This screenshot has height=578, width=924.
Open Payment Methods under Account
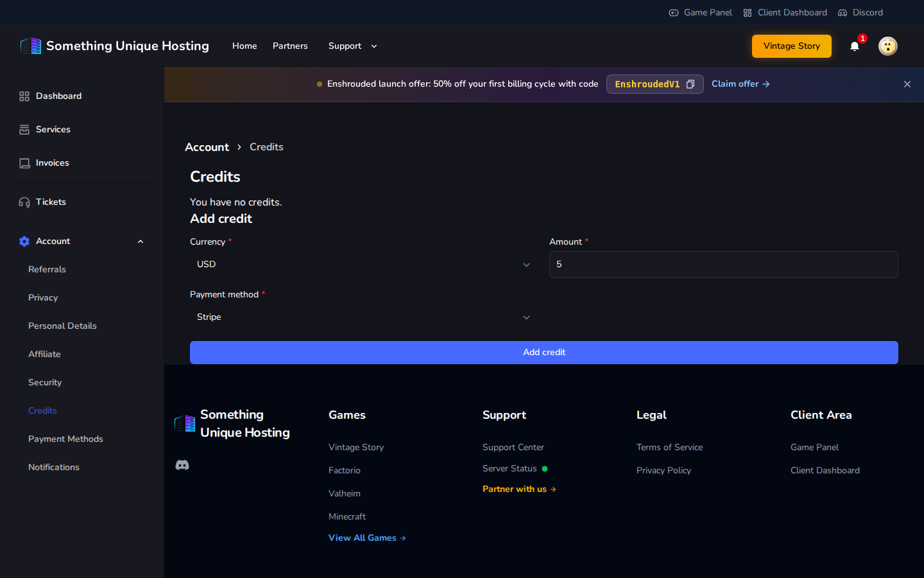[65, 439]
